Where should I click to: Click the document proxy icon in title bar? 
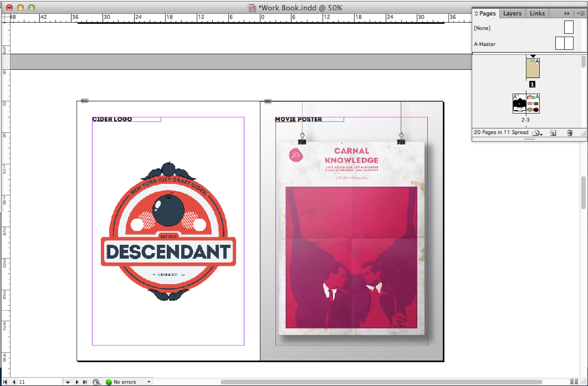pos(252,8)
